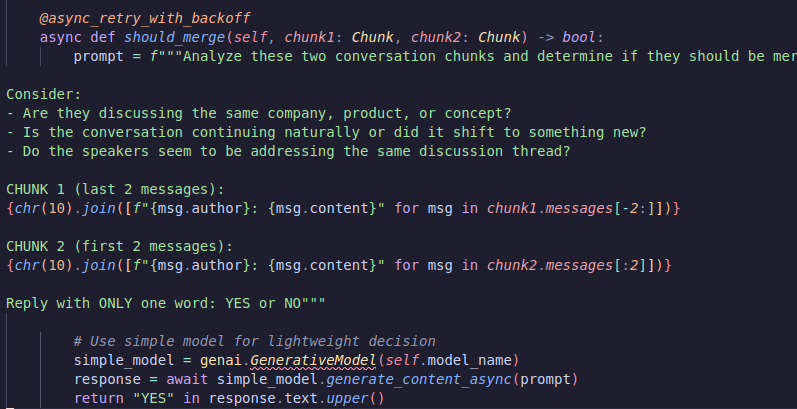Click the return keyword on last line
The width and height of the screenshot is (797, 409).
(98, 398)
